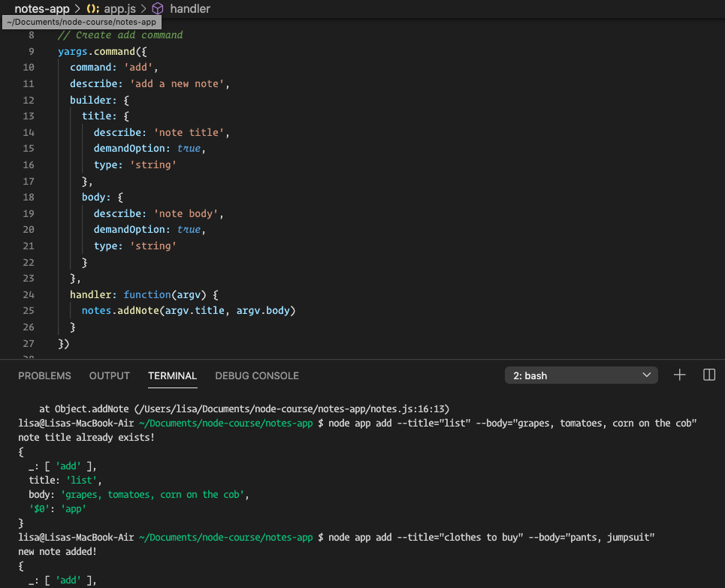The height and width of the screenshot is (588, 725).
Task: Click line number 24 in gutter
Action: (x=29, y=294)
